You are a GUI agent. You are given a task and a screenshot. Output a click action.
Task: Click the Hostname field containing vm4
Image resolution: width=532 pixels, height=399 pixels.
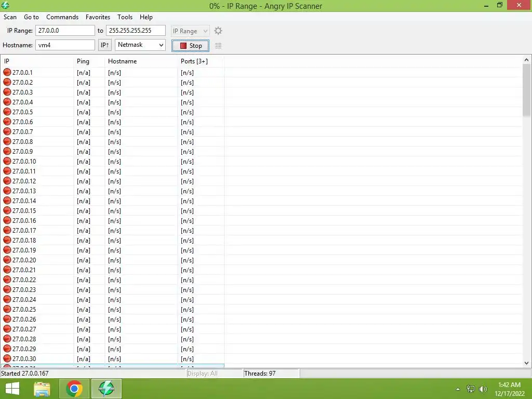tap(65, 45)
